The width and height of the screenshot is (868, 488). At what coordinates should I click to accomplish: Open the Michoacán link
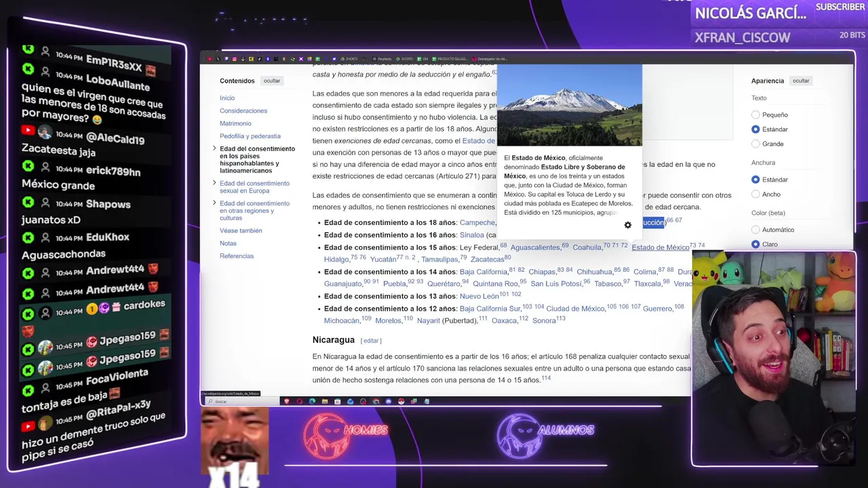pos(342,321)
